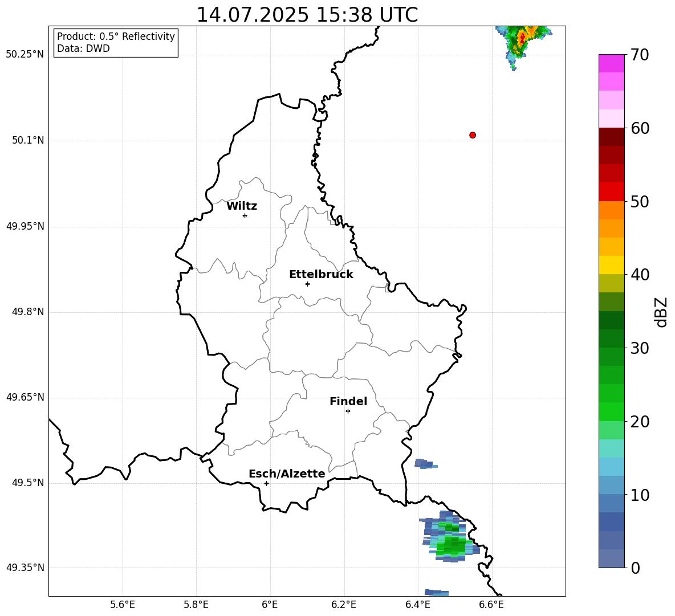675x616 pixels.
Task: Click the dBZ colorbar axis label
Action: click(x=661, y=312)
